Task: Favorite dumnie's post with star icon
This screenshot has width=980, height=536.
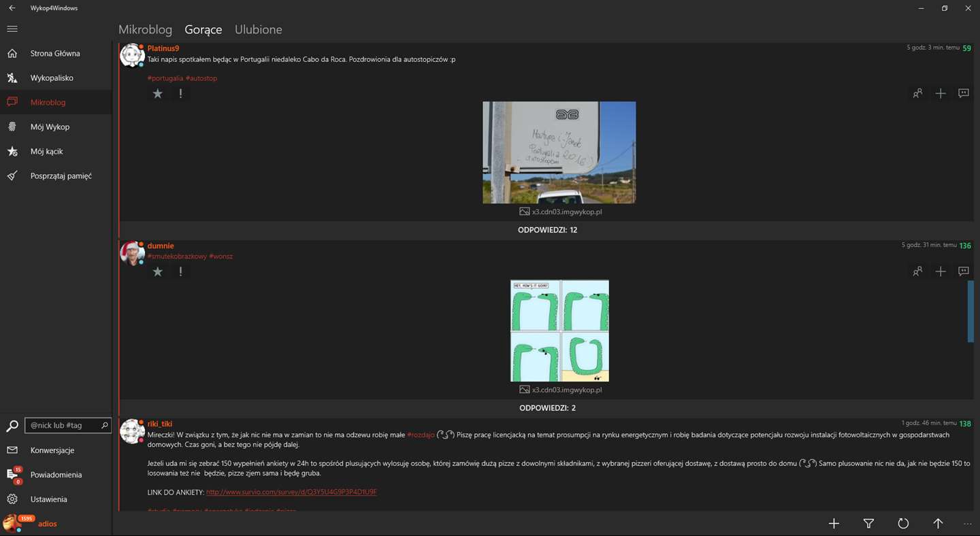Action: (x=158, y=271)
